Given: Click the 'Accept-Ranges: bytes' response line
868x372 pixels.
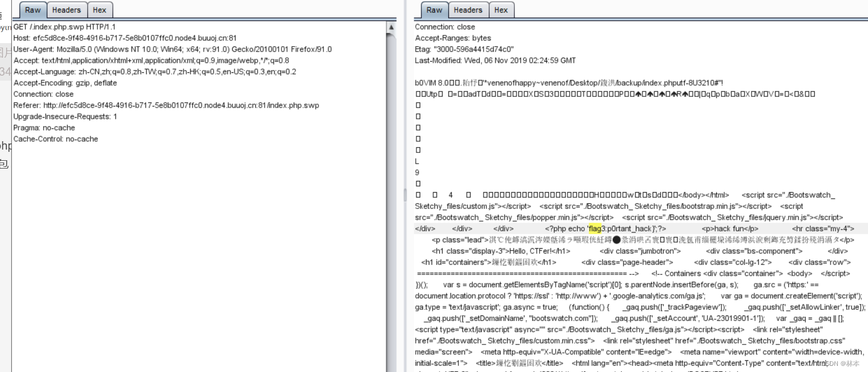Looking at the screenshot, I should (453, 38).
